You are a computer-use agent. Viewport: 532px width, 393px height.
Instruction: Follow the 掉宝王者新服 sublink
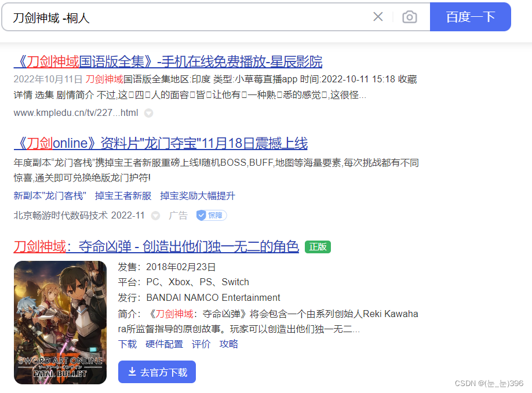[x=123, y=196]
